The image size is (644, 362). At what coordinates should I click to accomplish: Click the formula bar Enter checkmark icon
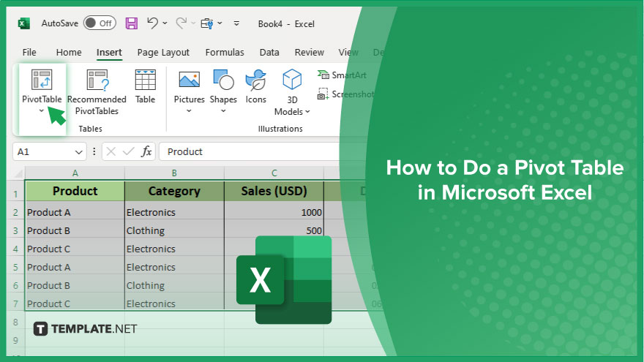click(129, 152)
